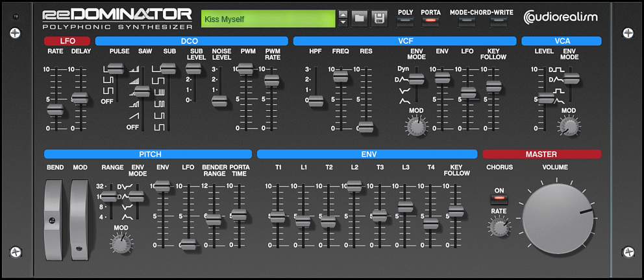Select bottom envelope icon in VCA ENV MODE
644x280 pixels.
558,100
